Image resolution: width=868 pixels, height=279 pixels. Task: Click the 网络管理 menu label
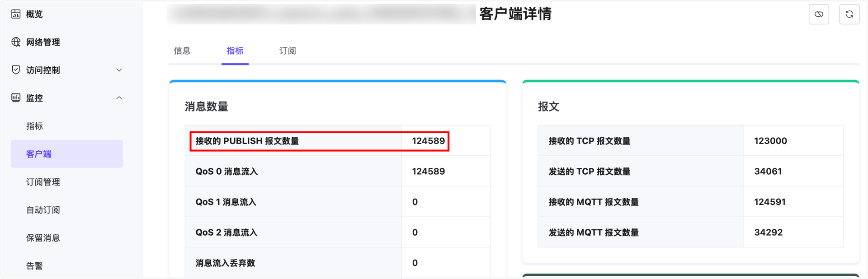click(x=43, y=42)
